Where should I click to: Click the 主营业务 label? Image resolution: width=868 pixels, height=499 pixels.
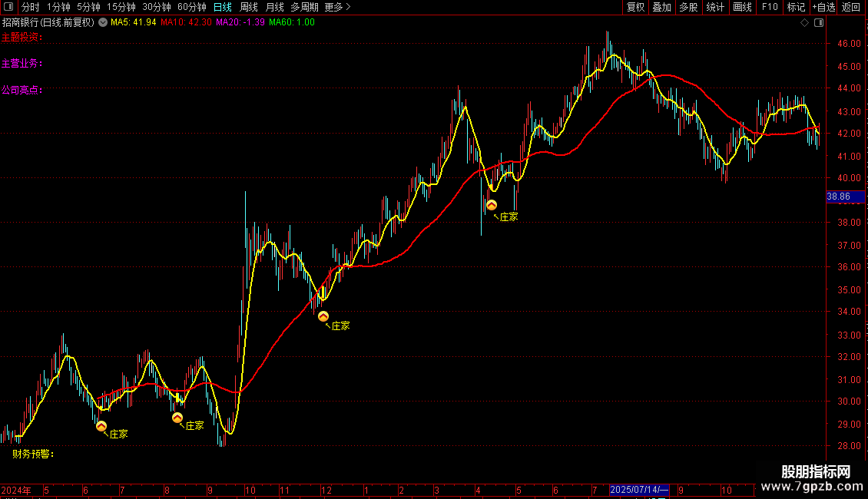[x=22, y=64]
